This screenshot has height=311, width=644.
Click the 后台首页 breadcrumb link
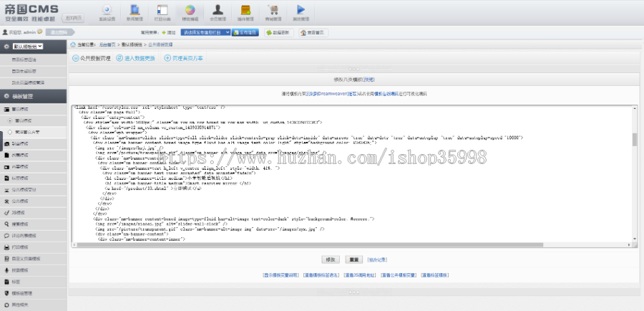pos(107,44)
